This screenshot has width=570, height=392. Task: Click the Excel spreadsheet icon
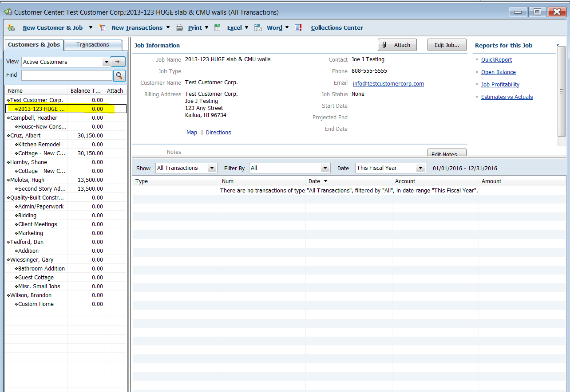[x=218, y=27]
